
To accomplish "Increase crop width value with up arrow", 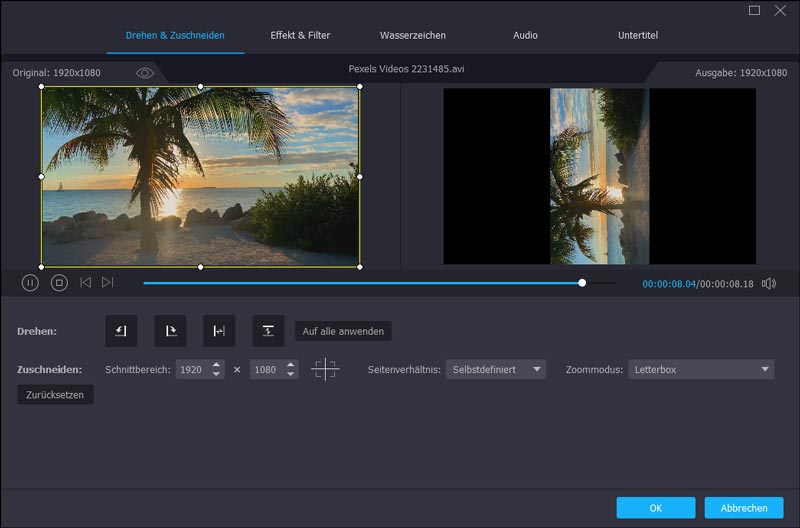I will [217, 365].
